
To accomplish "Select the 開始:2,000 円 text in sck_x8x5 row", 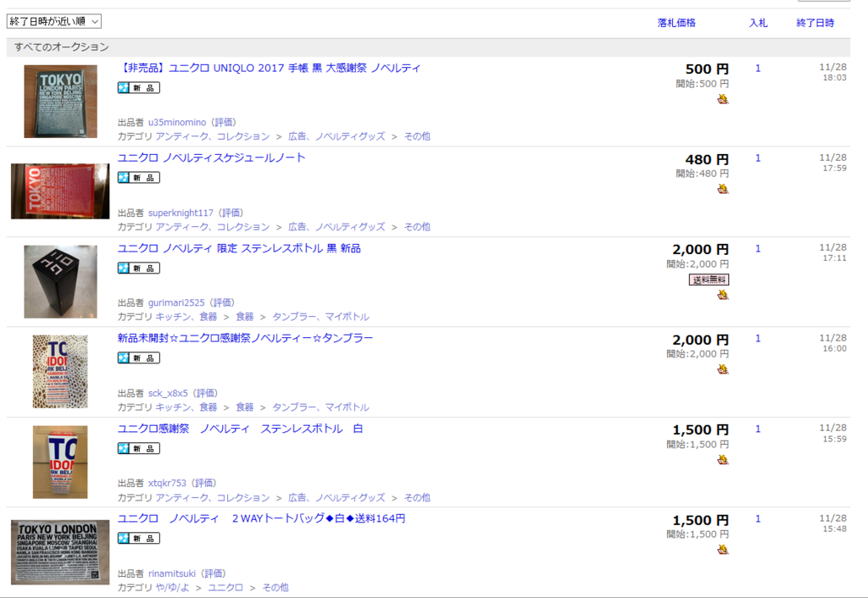I will (x=698, y=354).
